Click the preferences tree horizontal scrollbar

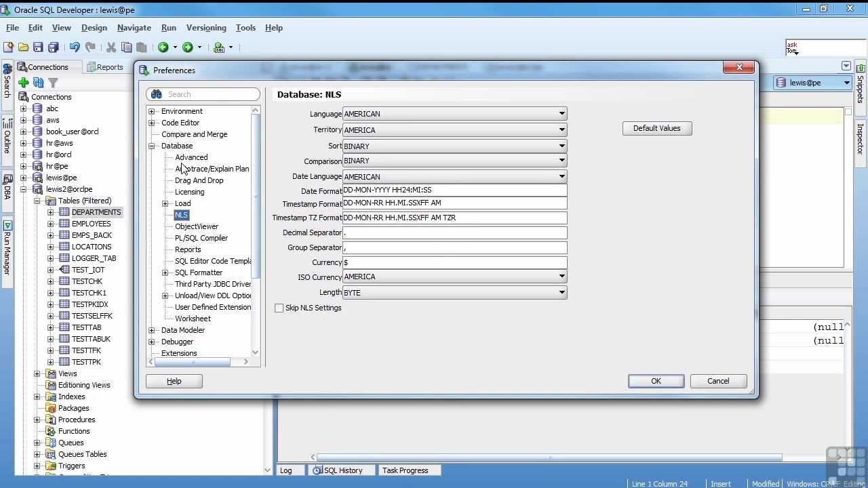coord(193,362)
